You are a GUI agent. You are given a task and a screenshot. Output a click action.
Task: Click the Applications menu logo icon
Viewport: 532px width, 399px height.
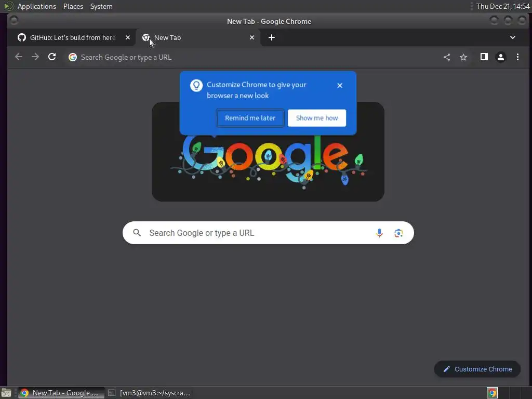[9, 6]
